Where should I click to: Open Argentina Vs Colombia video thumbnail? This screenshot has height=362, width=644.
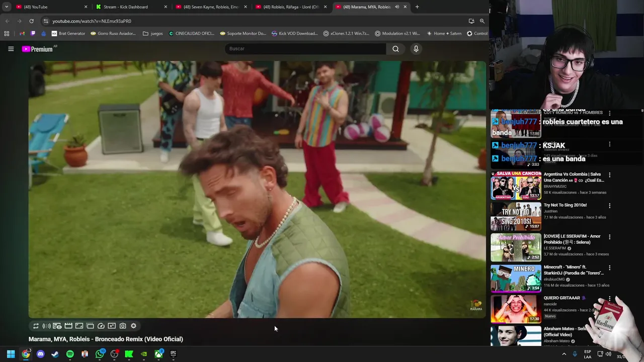click(516, 185)
